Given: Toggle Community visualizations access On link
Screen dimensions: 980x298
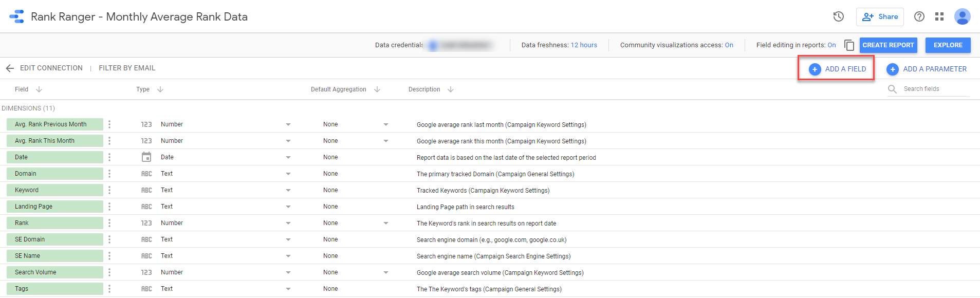Looking at the screenshot, I should tap(729, 45).
